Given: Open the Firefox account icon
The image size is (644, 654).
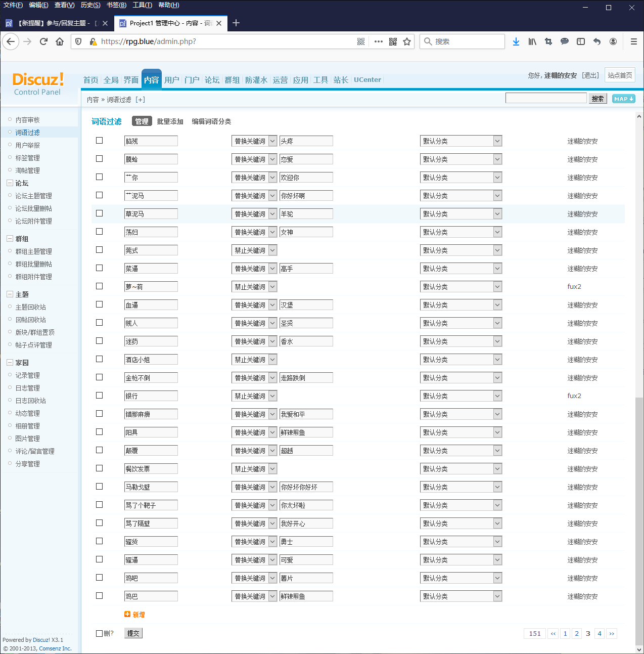Looking at the screenshot, I should [x=613, y=41].
